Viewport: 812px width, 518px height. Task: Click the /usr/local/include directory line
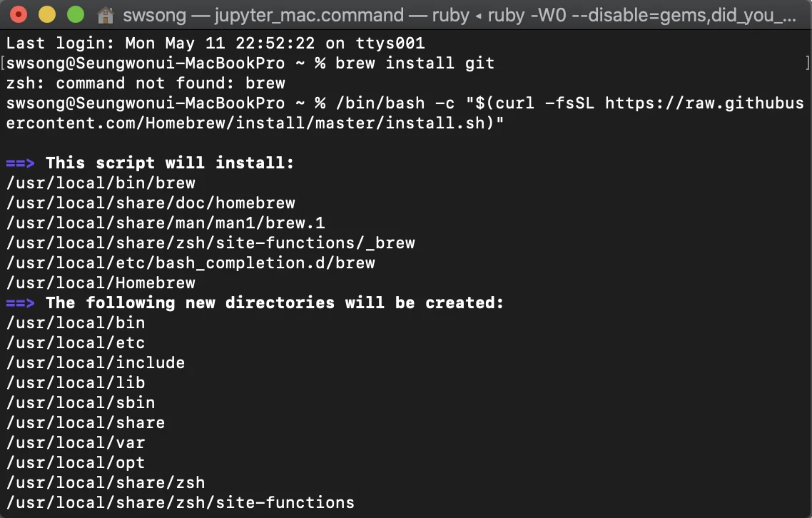coord(96,363)
